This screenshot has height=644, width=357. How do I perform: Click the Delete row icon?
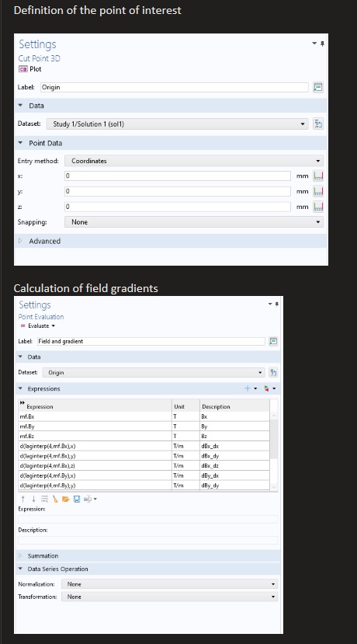click(44, 499)
